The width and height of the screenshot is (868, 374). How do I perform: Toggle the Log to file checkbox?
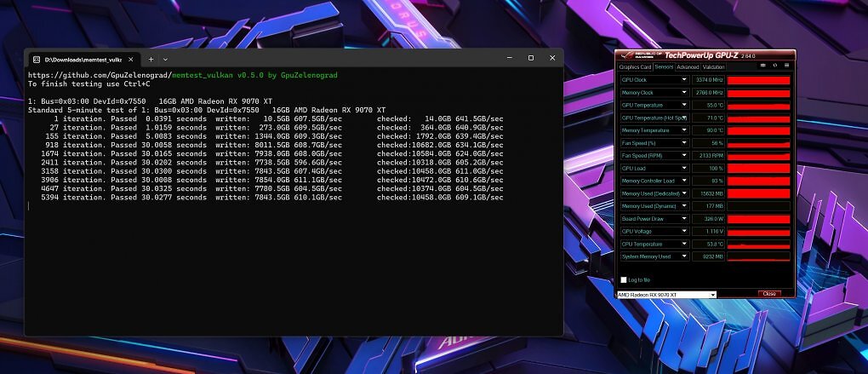(624, 279)
